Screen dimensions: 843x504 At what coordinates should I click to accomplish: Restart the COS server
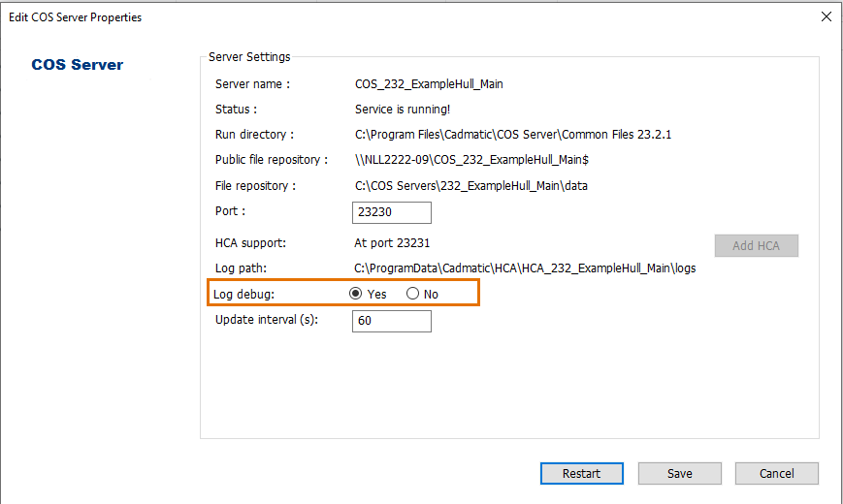[x=581, y=474]
